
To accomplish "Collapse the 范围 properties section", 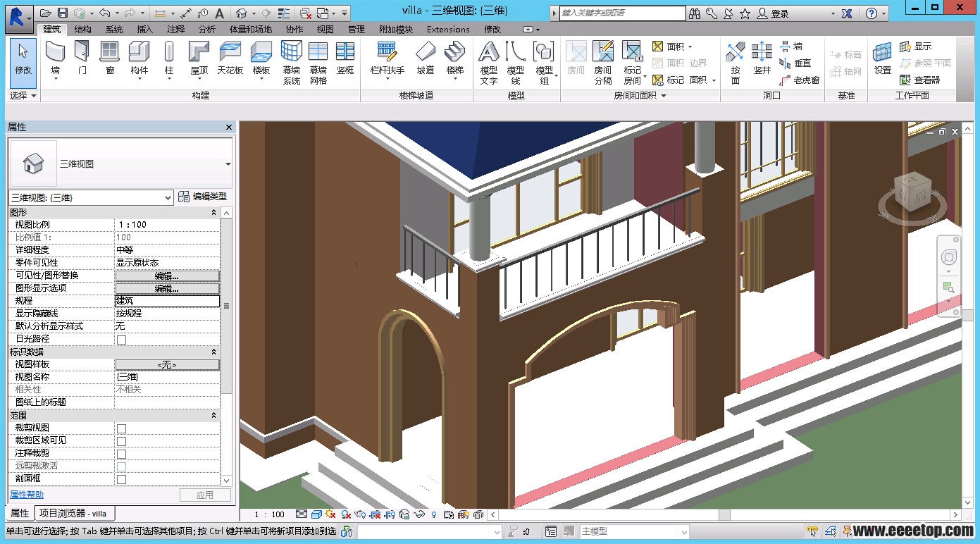I will pyautogui.click(x=214, y=415).
